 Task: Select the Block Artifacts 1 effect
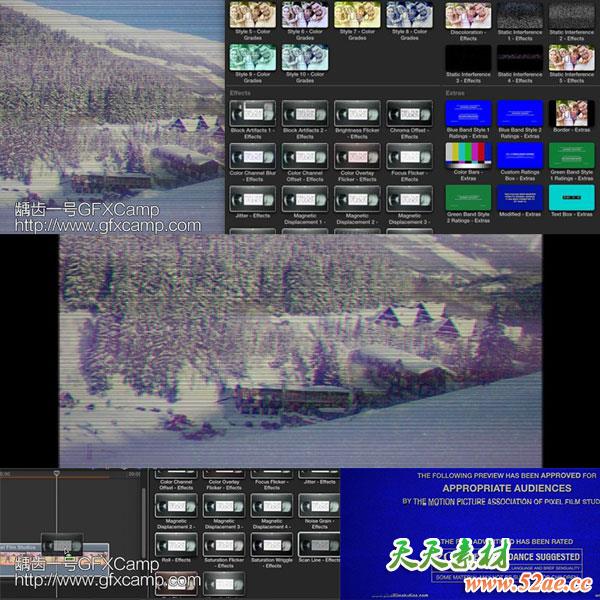pyautogui.click(x=252, y=113)
